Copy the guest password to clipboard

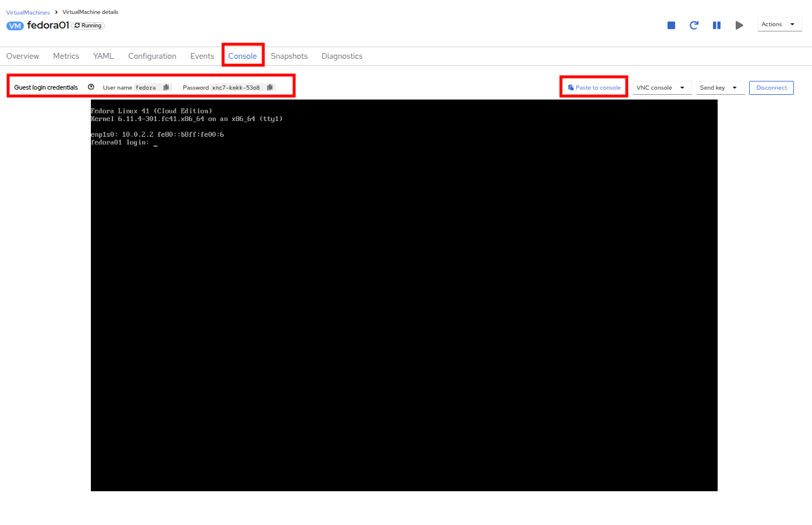(x=270, y=87)
